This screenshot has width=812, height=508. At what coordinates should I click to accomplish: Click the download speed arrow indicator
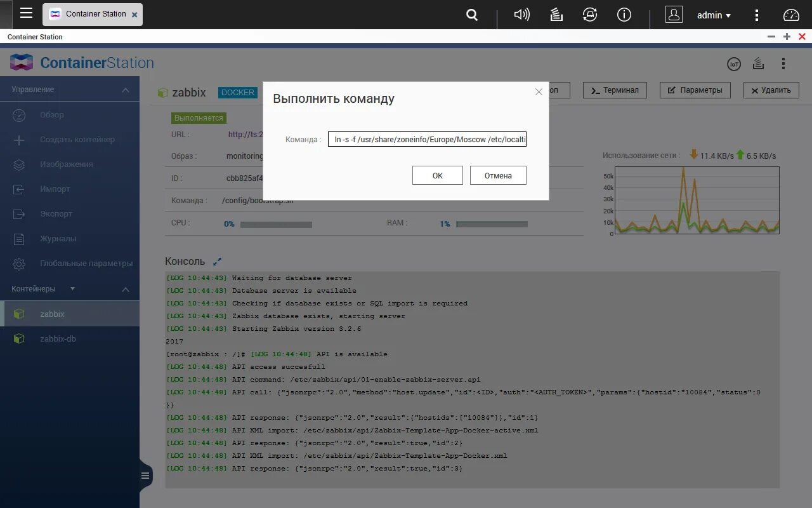pos(693,154)
